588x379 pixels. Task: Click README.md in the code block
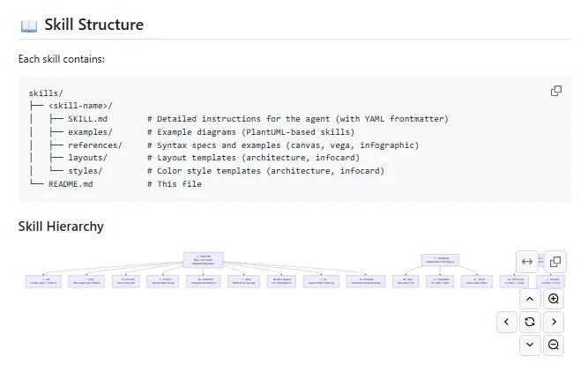pyautogui.click(x=71, y=184)
